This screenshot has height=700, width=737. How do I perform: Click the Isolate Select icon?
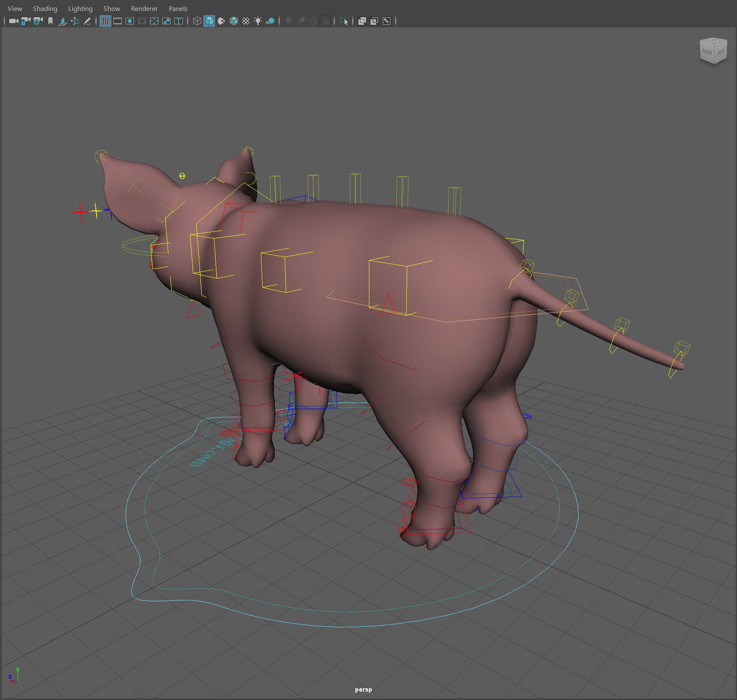344,21
